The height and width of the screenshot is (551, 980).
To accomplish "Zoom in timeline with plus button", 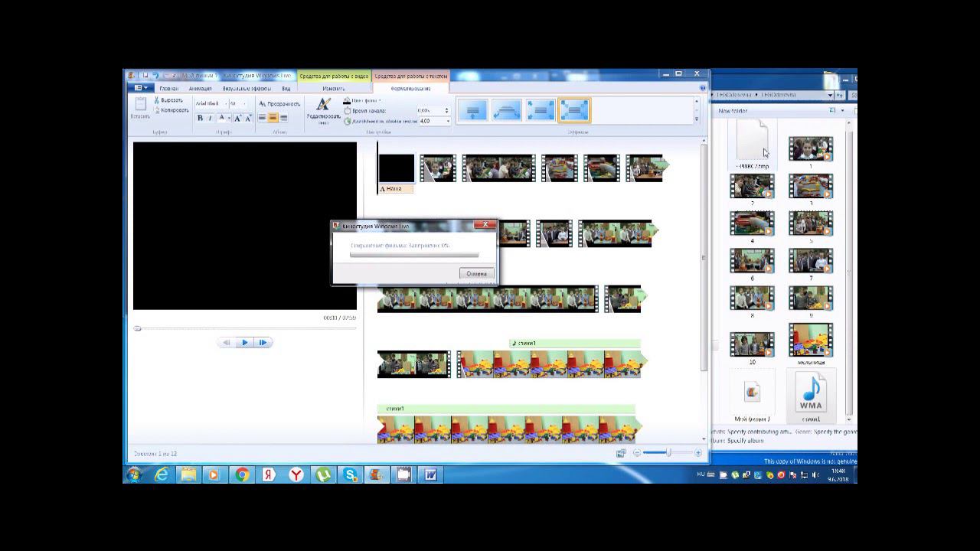I will [x=697, y=453].
